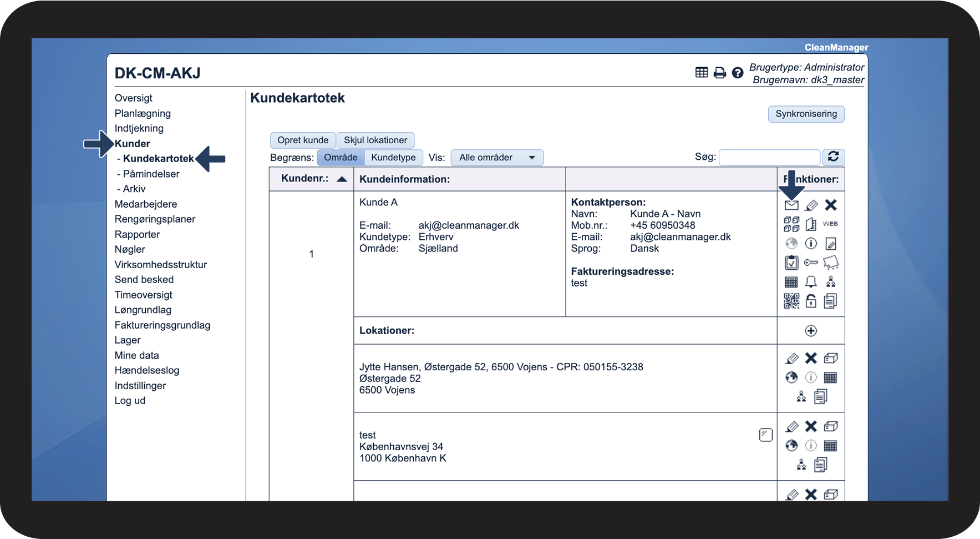The width and height of the screenshot is (980, 539).
Task: Click into the Søg search field
Action: tap(769, 158)
